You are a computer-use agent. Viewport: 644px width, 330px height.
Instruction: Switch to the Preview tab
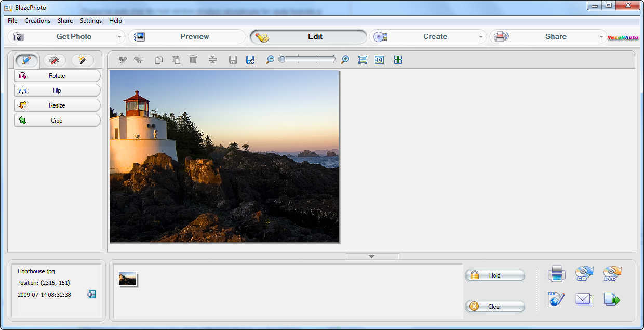coord(195,36)
